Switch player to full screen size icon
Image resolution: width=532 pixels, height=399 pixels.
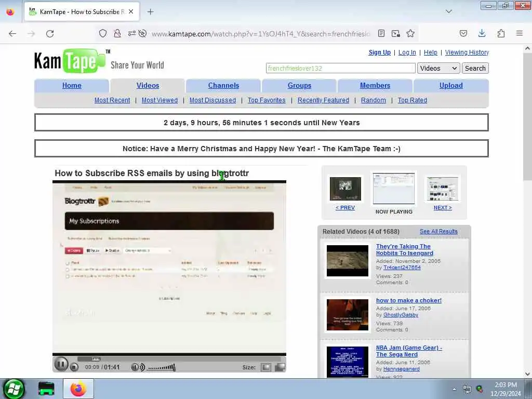pyautogui.click(x=280, y=367)
